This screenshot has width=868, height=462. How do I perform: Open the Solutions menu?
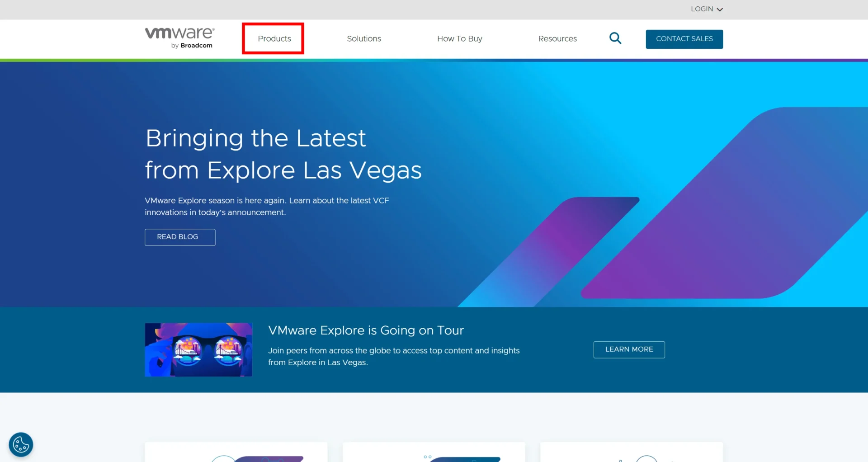pos(364,39)
